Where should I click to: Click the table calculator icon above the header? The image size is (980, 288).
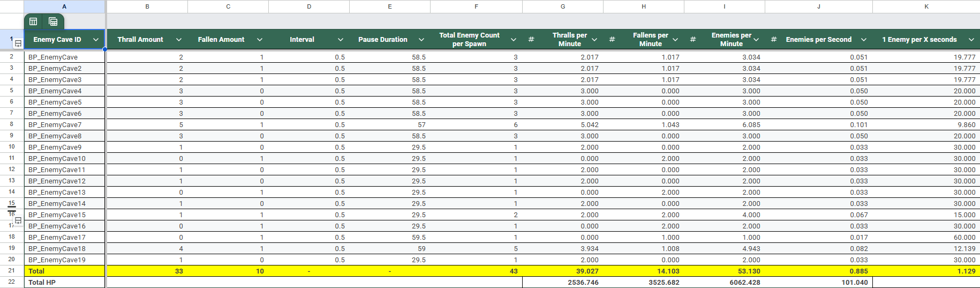pos(53,21)
